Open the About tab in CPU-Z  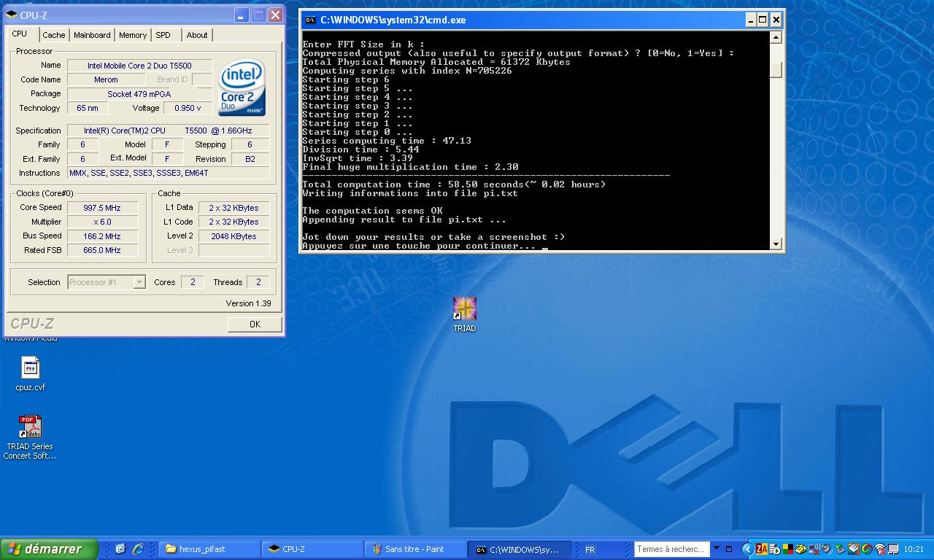(196, 35)
